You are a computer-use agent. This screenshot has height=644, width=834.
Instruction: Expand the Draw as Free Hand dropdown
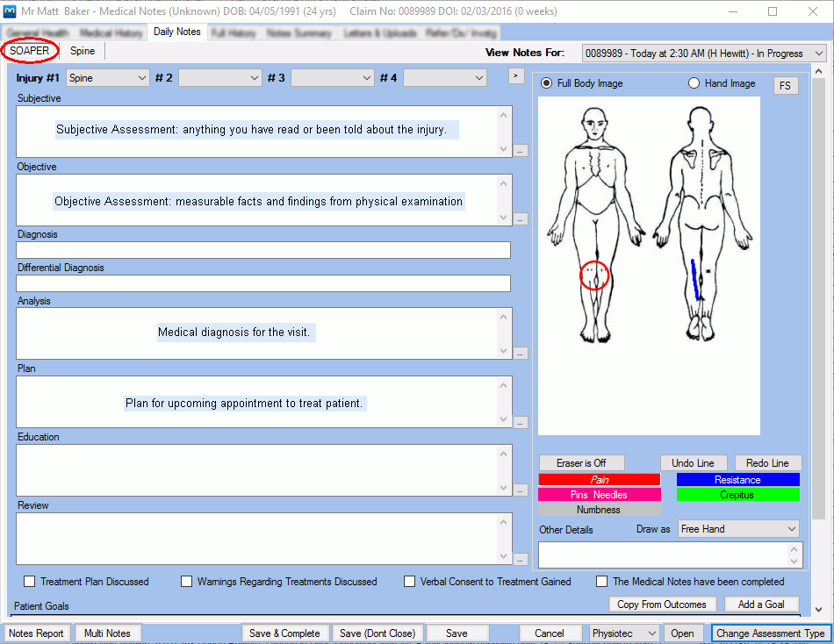pyautogui.click(x=738, y=529)
